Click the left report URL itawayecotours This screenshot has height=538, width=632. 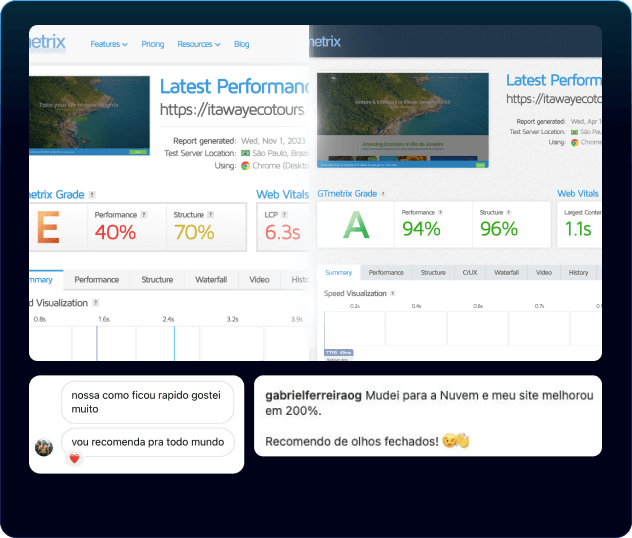(232, 109)
